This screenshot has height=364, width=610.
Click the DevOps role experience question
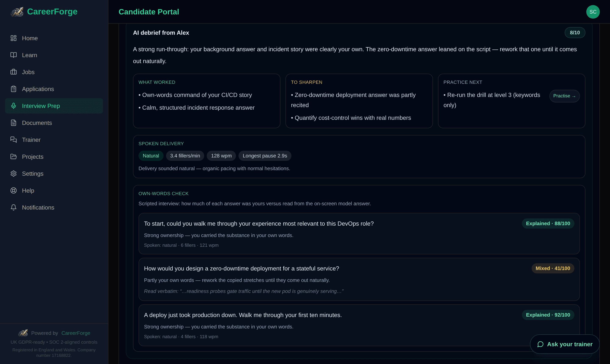259,224
